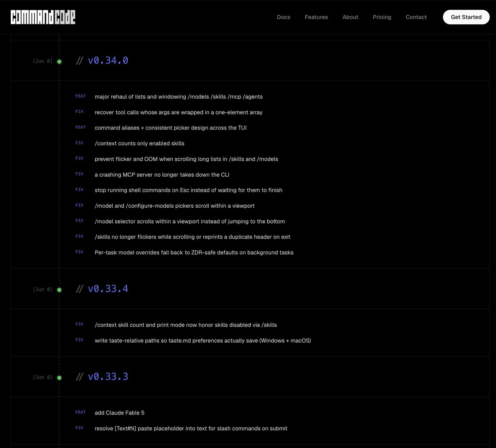Screen dimensions: 496x448
Task: Open the Features nav link
Action: (316, 17)
